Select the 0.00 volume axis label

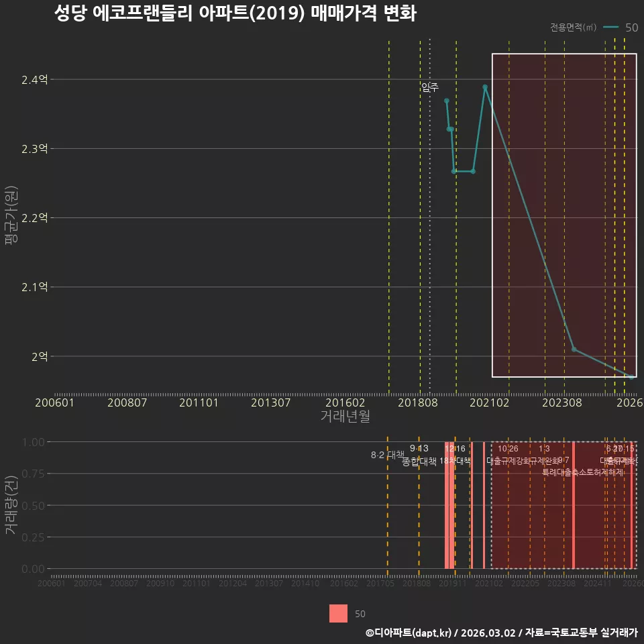tap(34, 569)
